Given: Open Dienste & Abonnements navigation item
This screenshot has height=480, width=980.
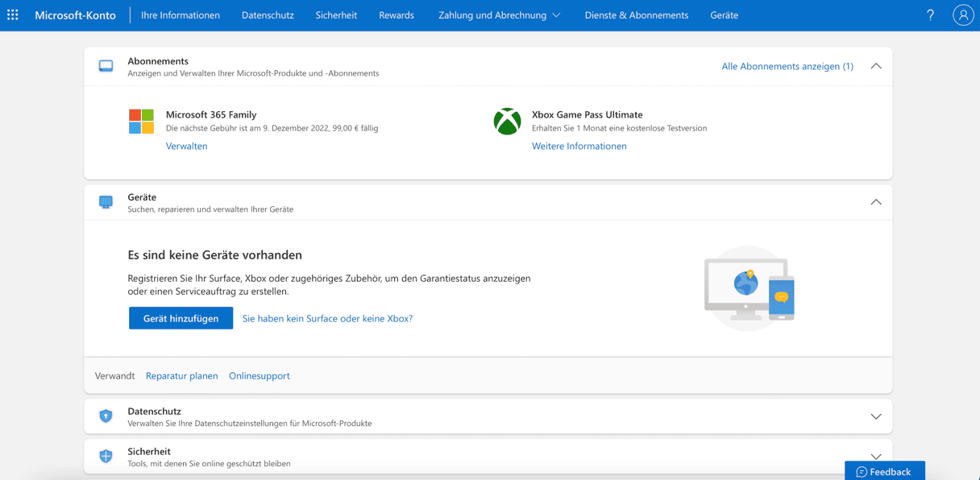Looking at the screenshot, I should click(637, 15).
